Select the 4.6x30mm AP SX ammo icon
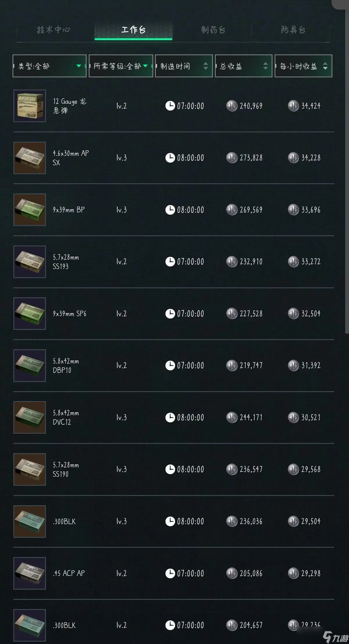Screen dimensions: 349x644 [x=30, y=158]
